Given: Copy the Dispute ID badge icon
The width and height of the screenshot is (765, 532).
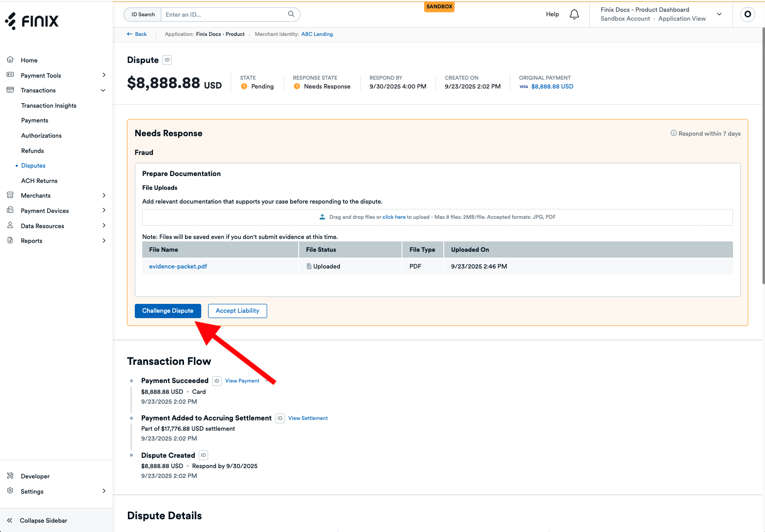Looking at the screenshot, I should [167, 60].
